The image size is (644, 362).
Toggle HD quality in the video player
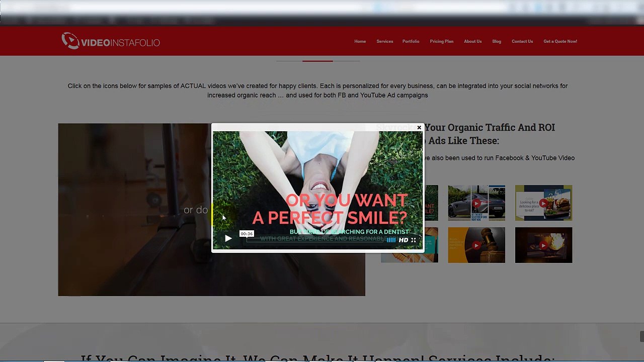click(404, 240)
